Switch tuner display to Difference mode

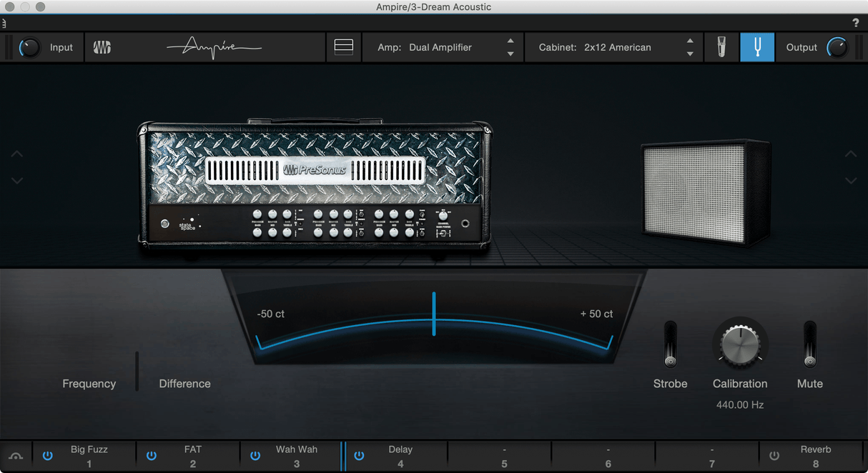pos(184,384)
